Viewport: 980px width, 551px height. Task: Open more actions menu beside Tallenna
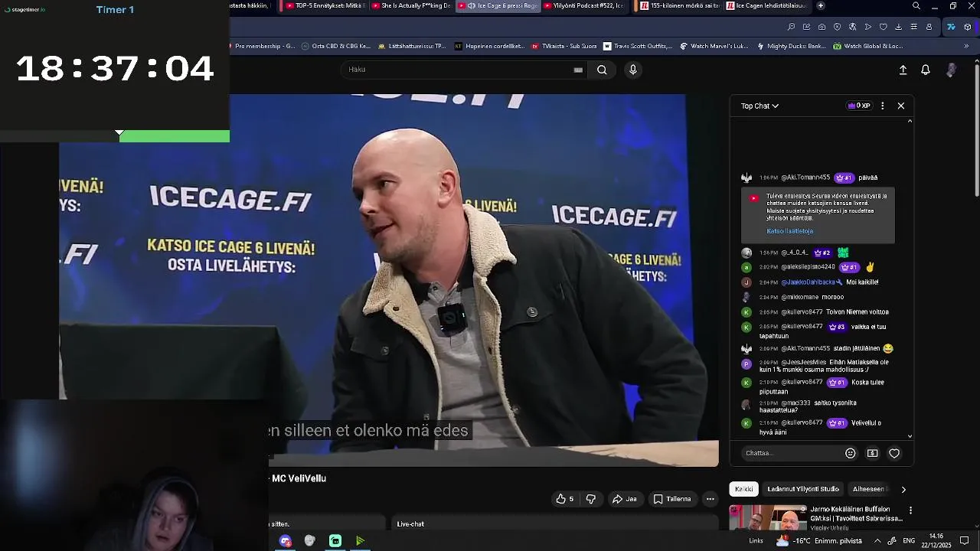[710, 499]
